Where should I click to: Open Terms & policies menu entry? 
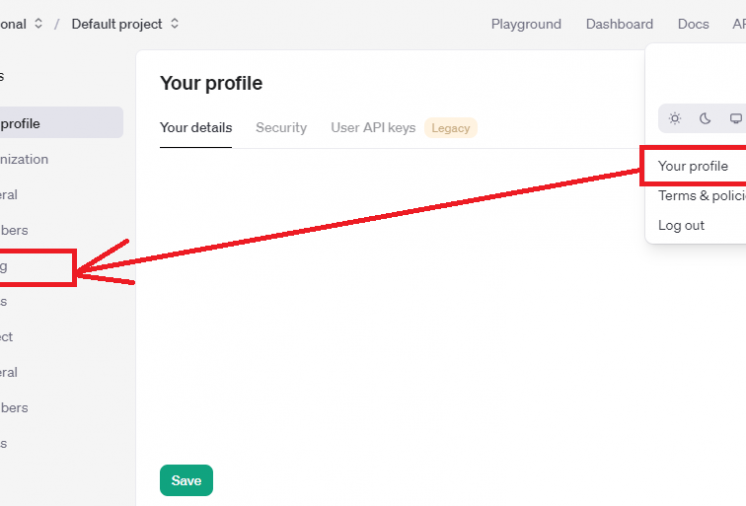click(702, 195)
